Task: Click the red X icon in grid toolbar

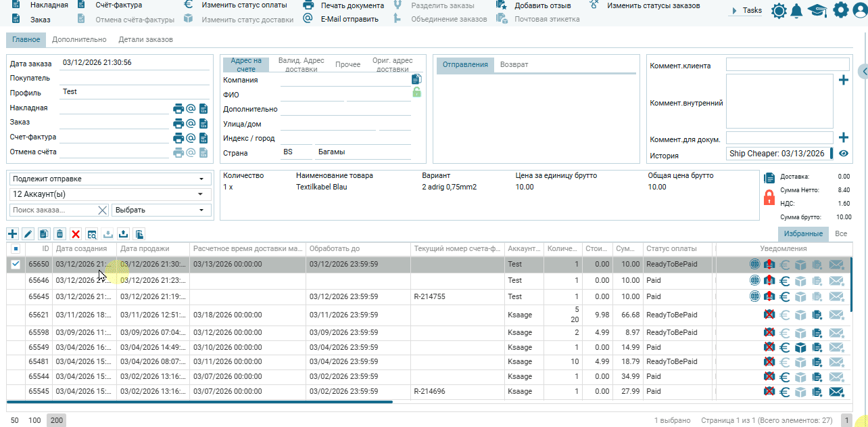Action: point(76,234)
